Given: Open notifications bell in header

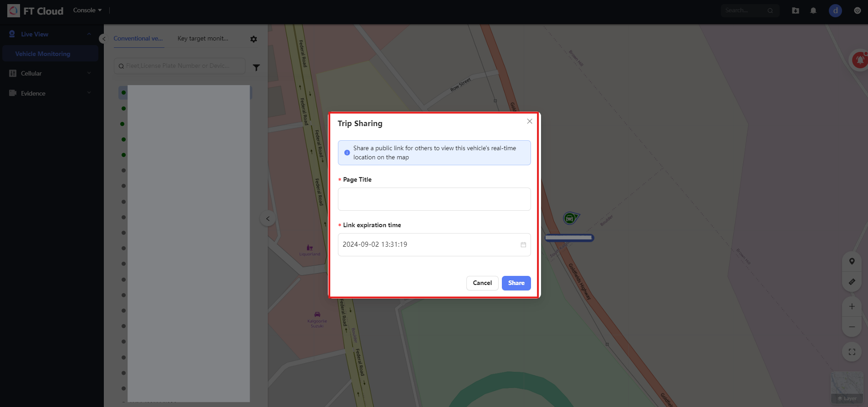Looking at the screenshot, I should click(813, 10).
